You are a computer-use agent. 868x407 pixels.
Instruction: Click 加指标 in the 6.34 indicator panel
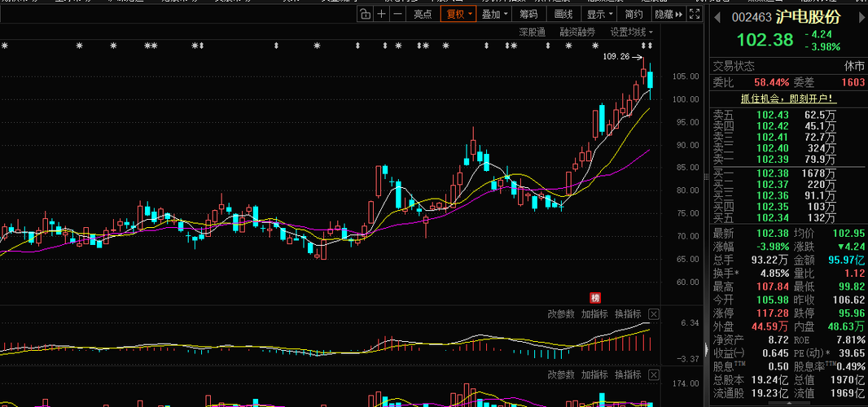point(594,314)
